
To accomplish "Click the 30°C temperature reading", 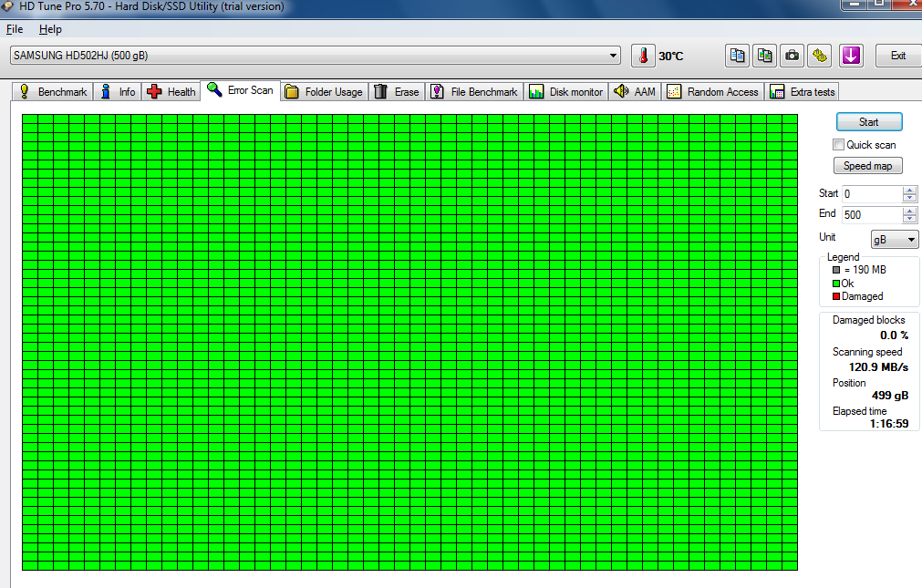I will point(671,56).
